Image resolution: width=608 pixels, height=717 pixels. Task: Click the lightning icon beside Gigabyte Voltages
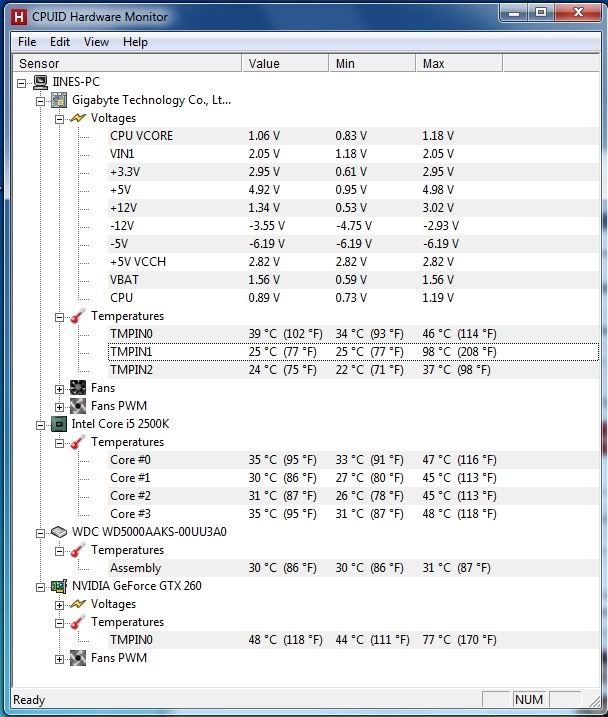tap(78, 118)
